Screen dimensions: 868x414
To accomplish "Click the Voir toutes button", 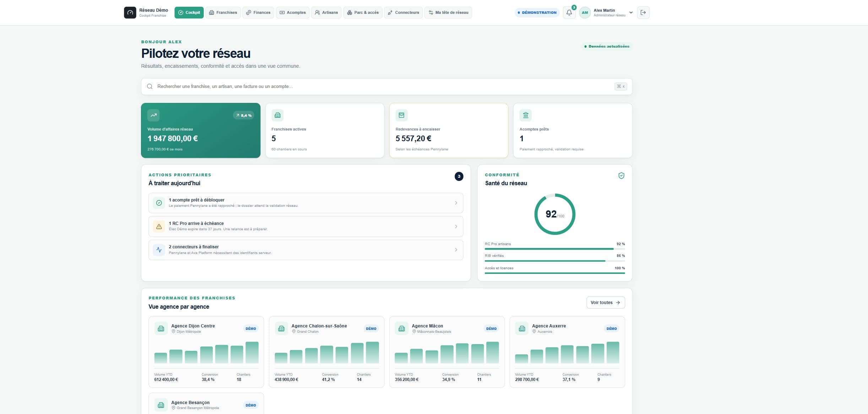I will [606, 303].
